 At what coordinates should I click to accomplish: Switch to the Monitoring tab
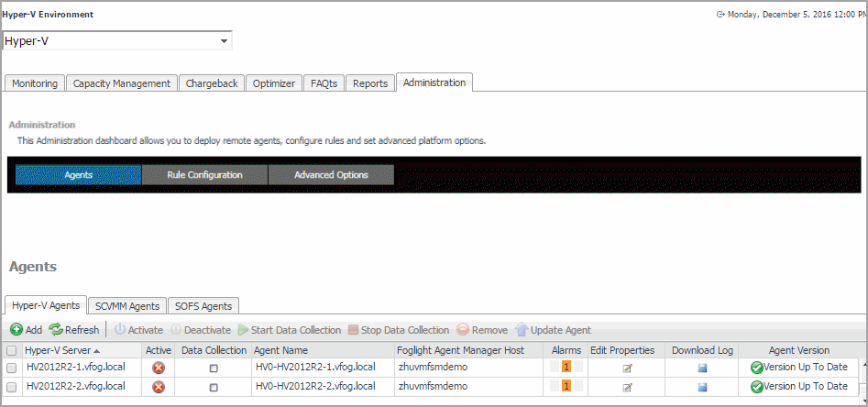35,83
